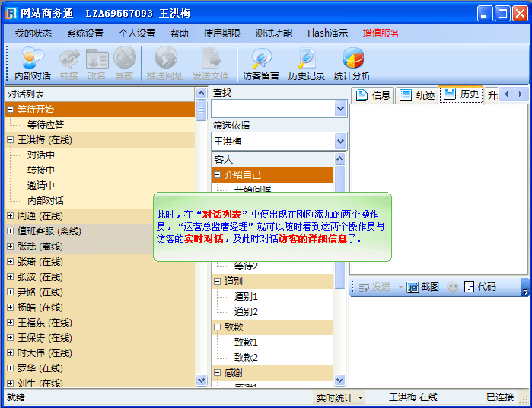Image resolution: width=532 pixels, height=408 pixels.
Task: Switch to the 信息 tab
Action: click(373, 95)
